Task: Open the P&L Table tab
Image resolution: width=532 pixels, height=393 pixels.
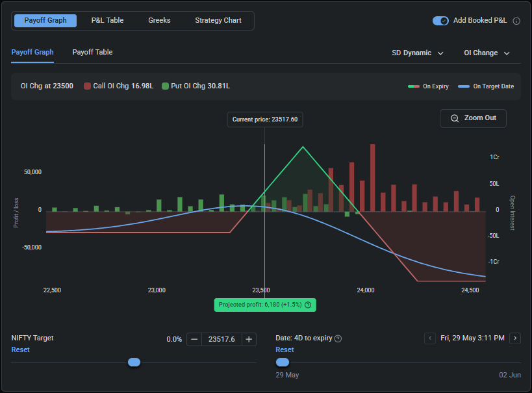Action: tap(107, 20)
